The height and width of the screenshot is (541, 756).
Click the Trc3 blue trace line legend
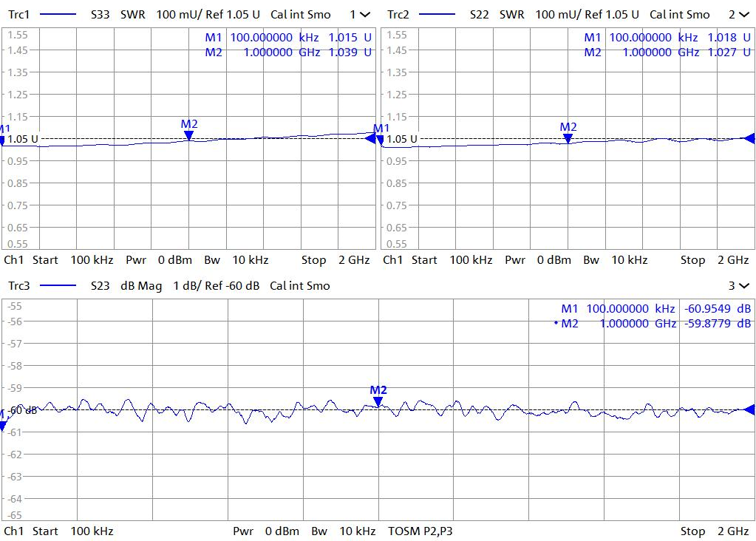pyautogui.click(x=58, y=286)
